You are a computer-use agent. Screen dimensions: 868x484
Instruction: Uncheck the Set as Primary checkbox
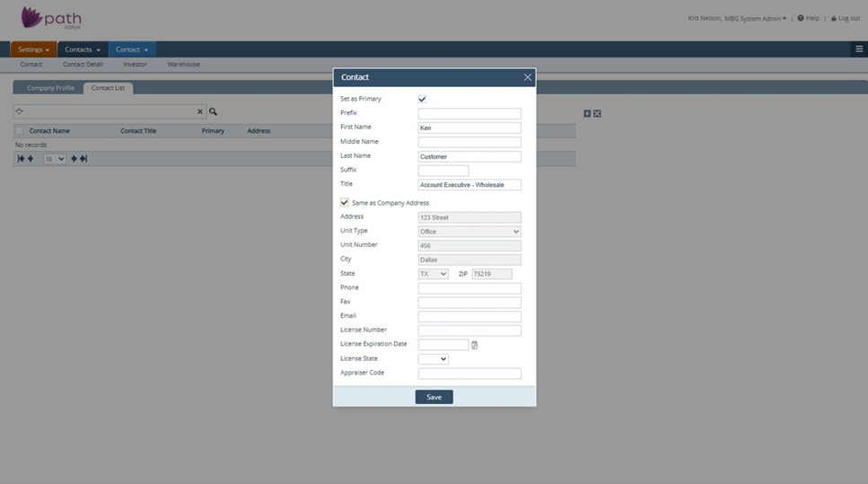tap(423, 99)
